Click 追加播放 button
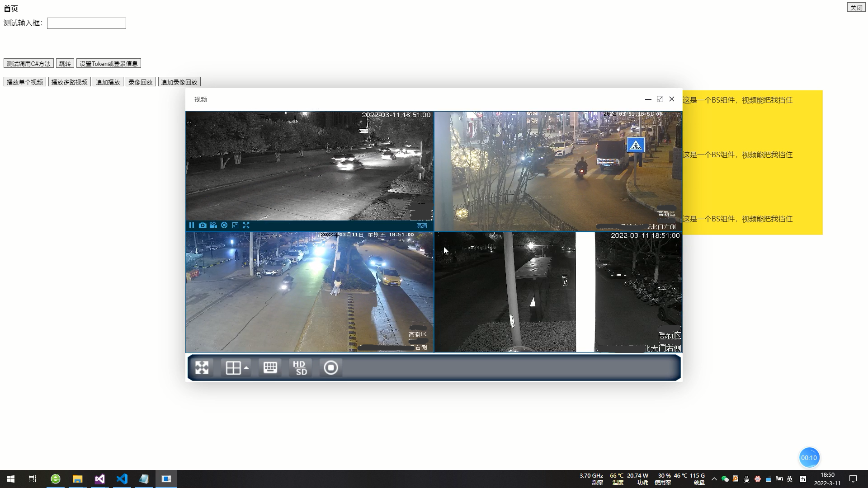This screenshot has width=868, height=488. [x=108, y=82]
